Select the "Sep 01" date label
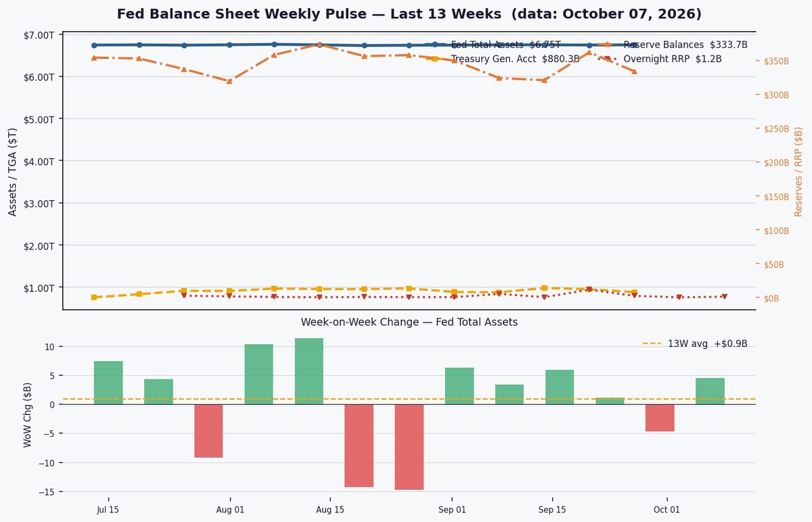Viewport: 812px width, 522px height. point(452,510)
